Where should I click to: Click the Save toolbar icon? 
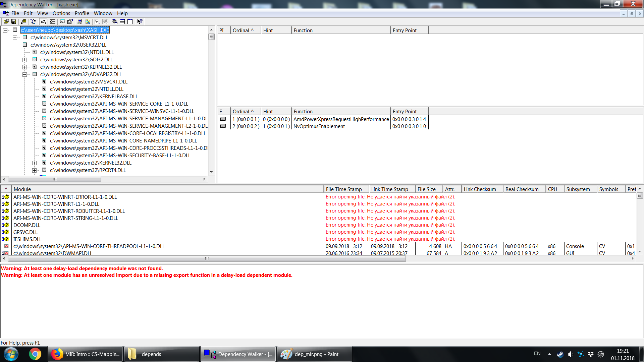(x=14, y=21)
